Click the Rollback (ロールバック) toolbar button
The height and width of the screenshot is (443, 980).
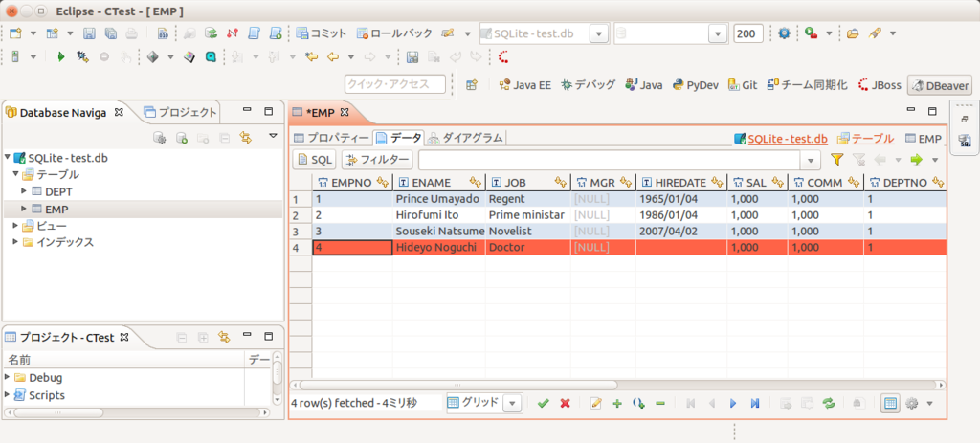pos(393,33)
